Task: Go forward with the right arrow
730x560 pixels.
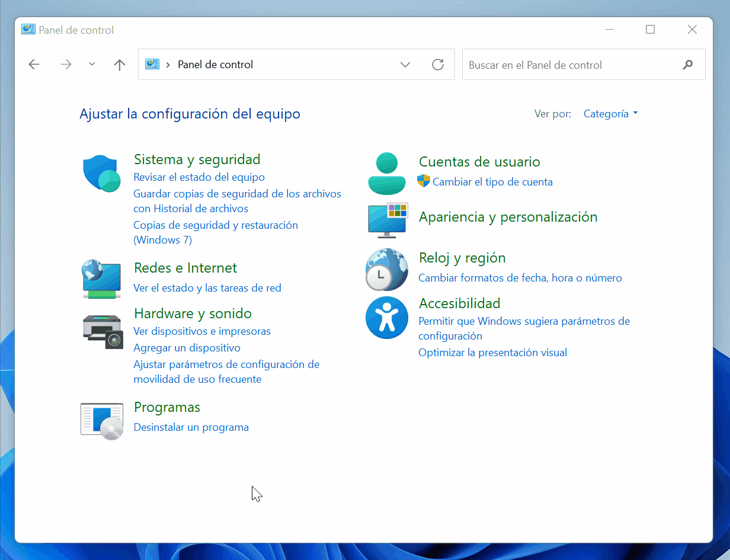Action: 66,65
